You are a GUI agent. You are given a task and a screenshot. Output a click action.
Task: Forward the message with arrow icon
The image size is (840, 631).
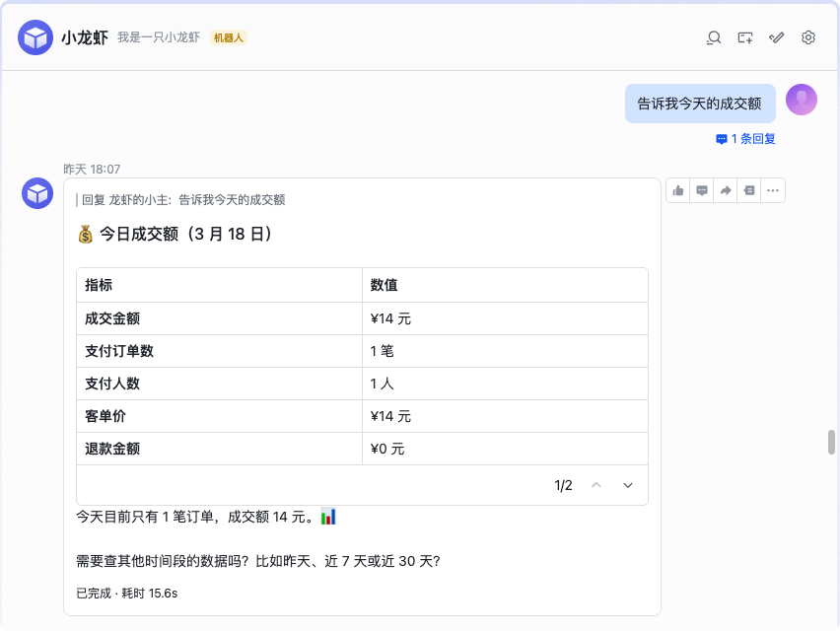[x=726, y=190]
